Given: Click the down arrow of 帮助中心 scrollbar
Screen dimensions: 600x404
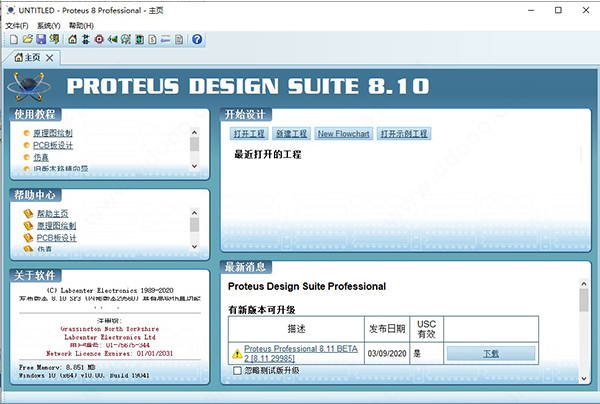Looking at the screenshot, I should tap(194, 246).
